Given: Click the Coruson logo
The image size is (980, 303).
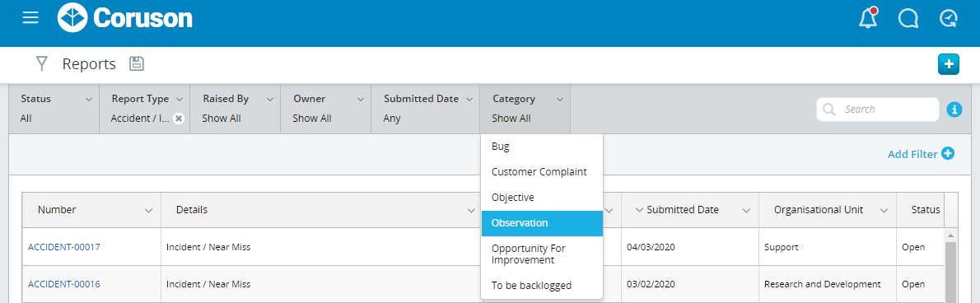Looking at the screenshot, I should click(x=125, y=18).
